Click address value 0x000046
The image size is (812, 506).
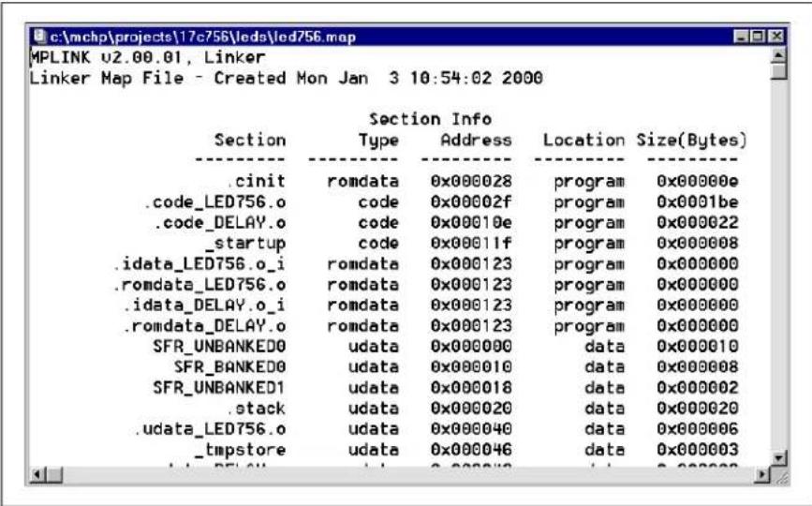[471, 450]
